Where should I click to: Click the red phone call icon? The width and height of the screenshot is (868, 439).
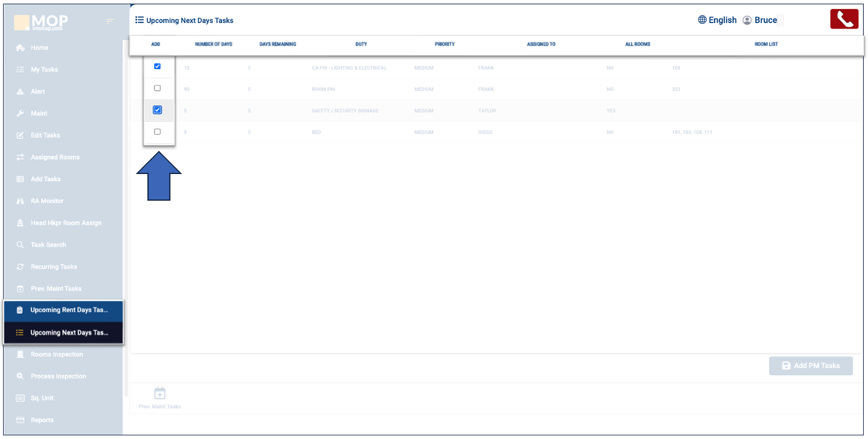[x=844, y=19]
